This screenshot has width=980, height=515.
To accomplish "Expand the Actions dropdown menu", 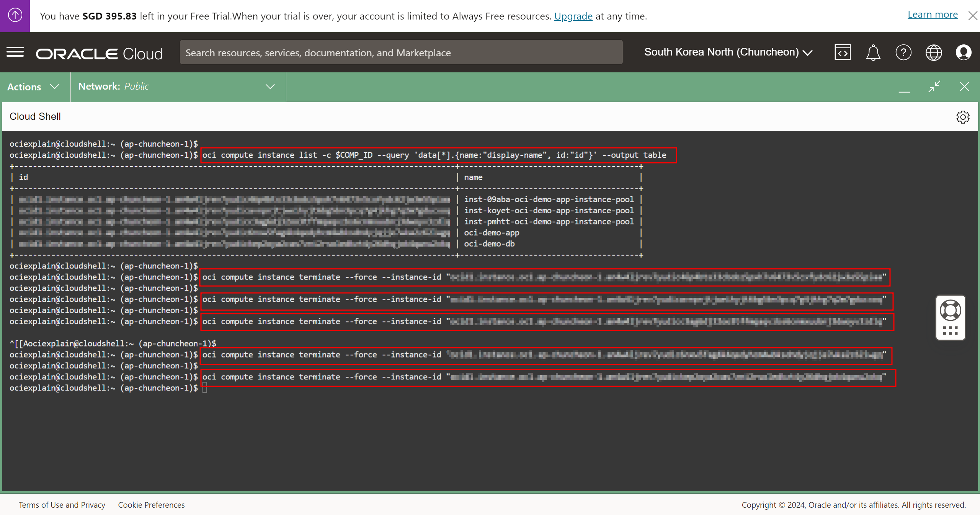I will (x=34, y=87).
